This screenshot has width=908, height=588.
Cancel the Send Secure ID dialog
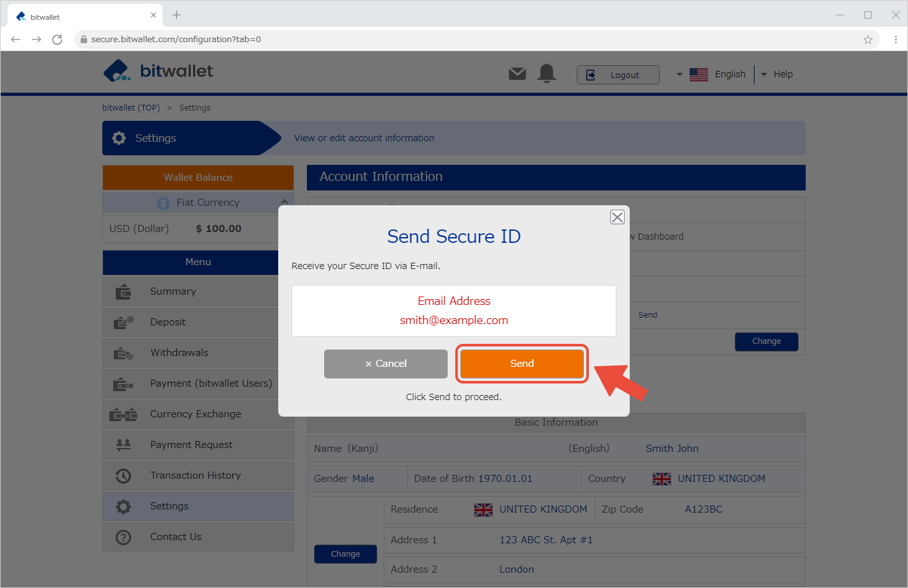(386, 364)
